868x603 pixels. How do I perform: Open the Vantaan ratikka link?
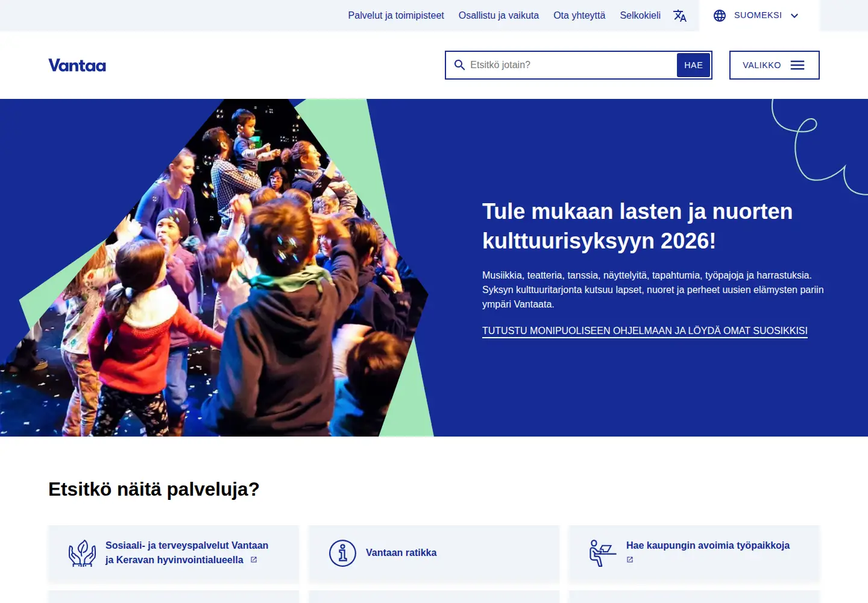click(401, 553)
